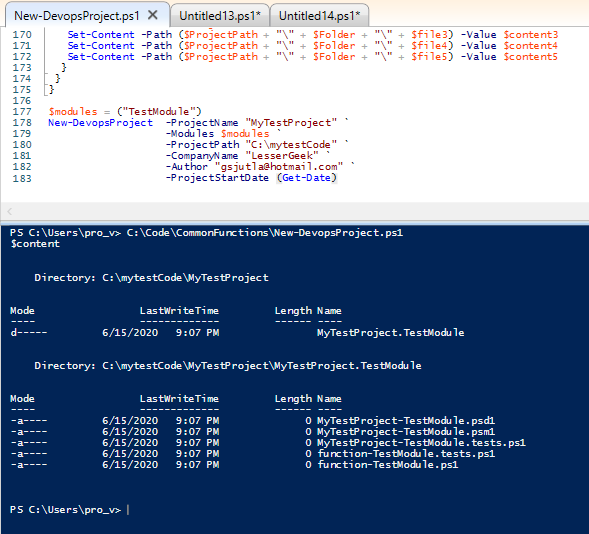This screenshot has width=589, height=534.
Task: Click the "C:\mytestCode" string value
Action: (291, 145)
